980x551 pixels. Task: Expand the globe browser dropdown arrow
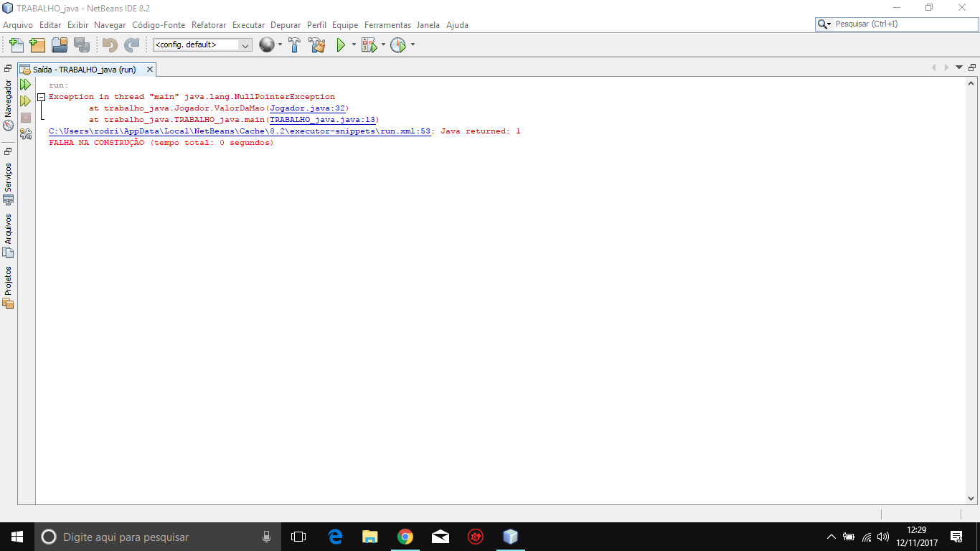pyautogui.click(x=280, y=44)
